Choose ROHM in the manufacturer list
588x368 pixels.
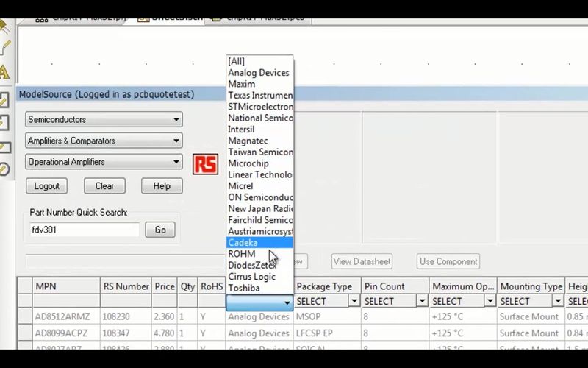[259, 254]
